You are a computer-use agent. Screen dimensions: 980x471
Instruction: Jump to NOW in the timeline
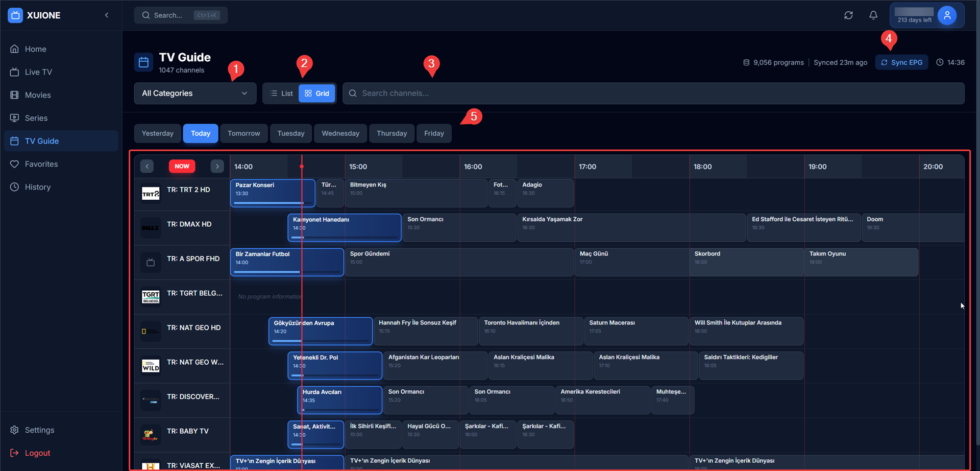click(x=182, y=166)
